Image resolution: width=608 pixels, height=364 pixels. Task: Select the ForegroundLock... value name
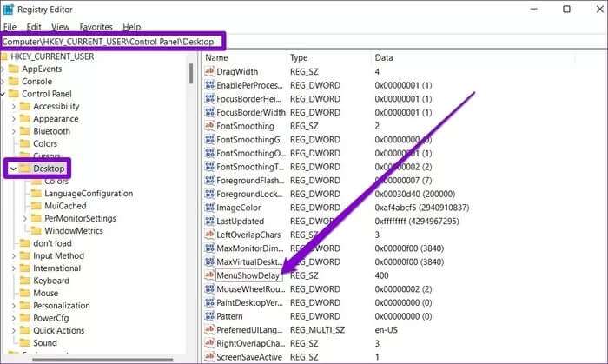(x=250, y=194)
